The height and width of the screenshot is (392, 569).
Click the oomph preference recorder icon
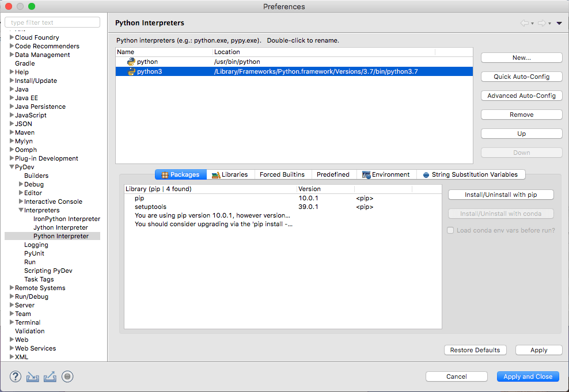[x=67, y=376]
